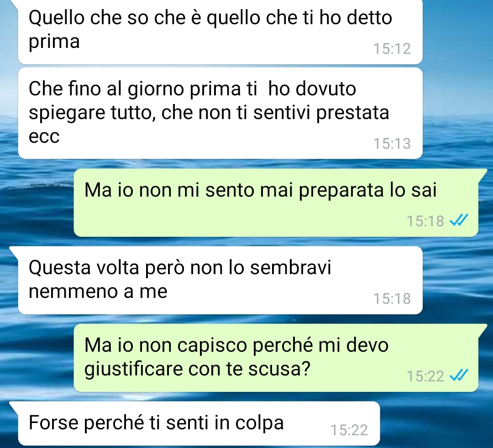Click the 15:13 timestamp

(x=392, y=143)
